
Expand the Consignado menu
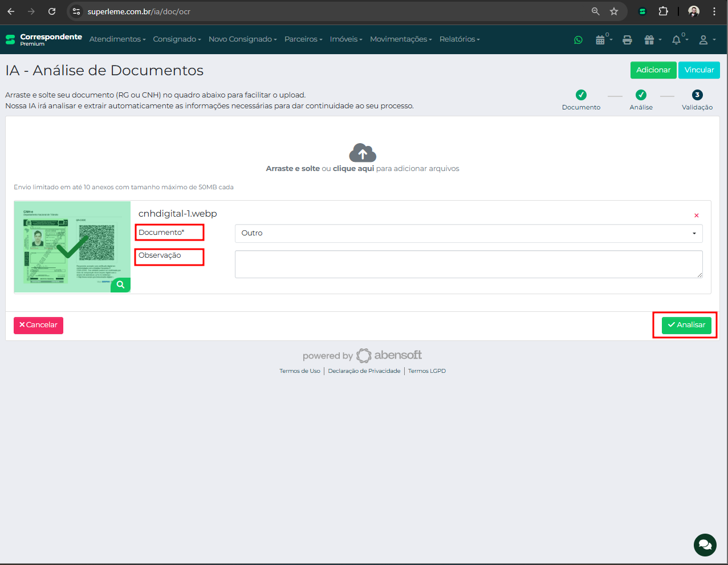point(177,39)
